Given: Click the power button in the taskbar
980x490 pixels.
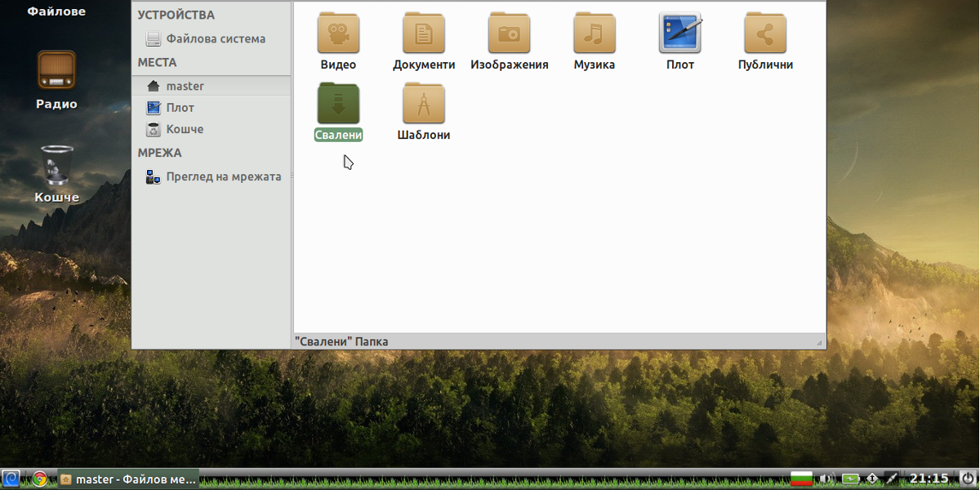Looking at the screenshot, I should click(x=968, y=479).
